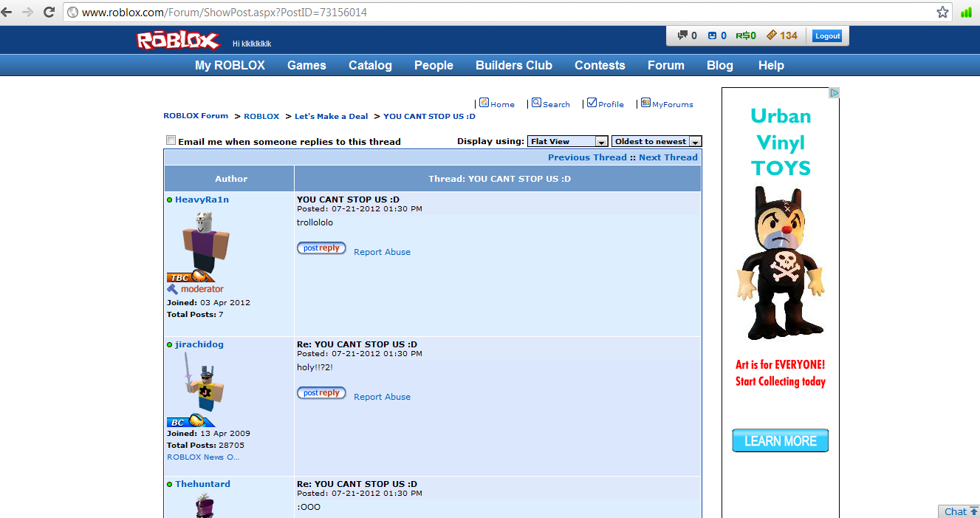Open Thehuntard's profile username link
The height and width of the screenshot is (518, 980).
(202, 484)
